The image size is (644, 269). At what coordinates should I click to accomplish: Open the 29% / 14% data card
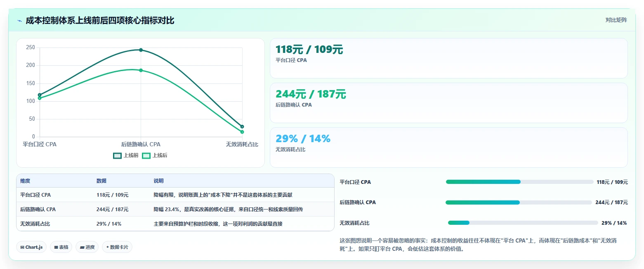coord(449,148)
